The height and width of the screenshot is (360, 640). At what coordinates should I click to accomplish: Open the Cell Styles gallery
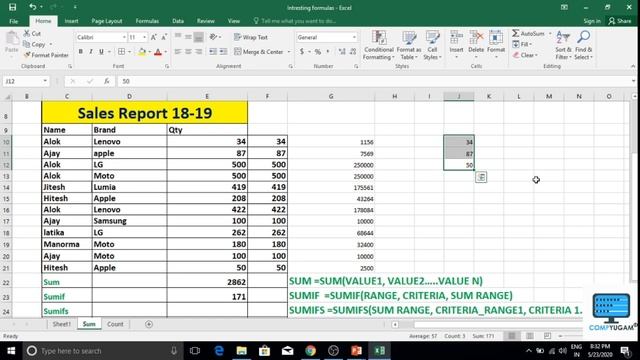432,45
